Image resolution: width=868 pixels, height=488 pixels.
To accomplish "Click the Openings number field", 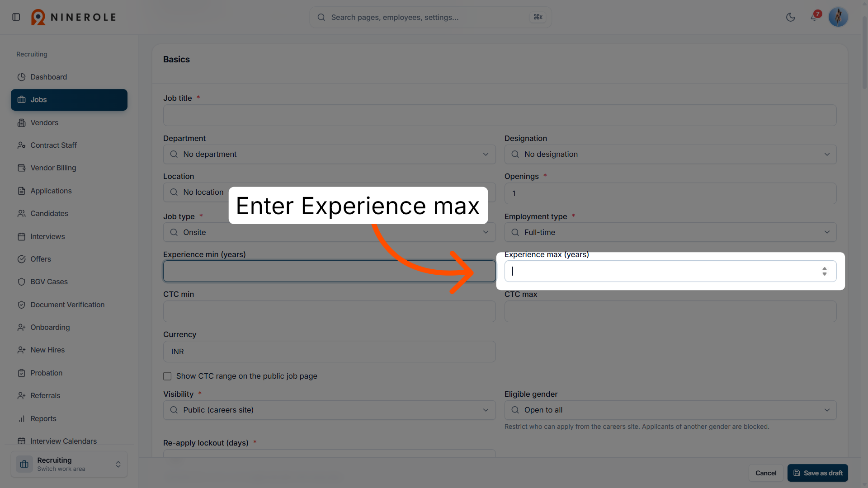I will (x=670, y=193).
